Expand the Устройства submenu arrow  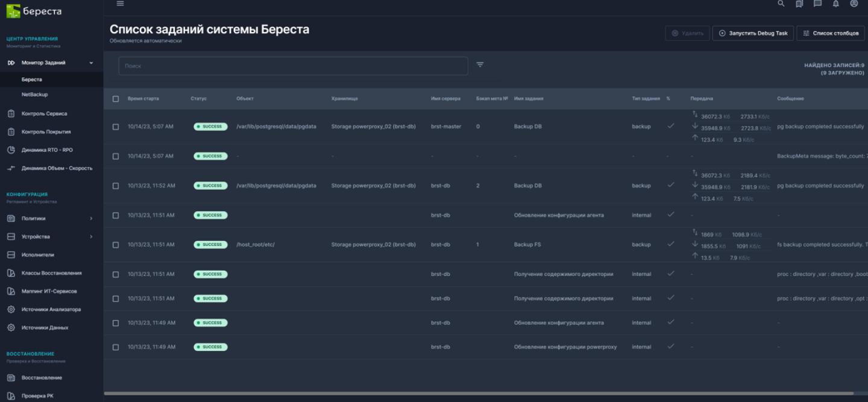click(92, 237)
